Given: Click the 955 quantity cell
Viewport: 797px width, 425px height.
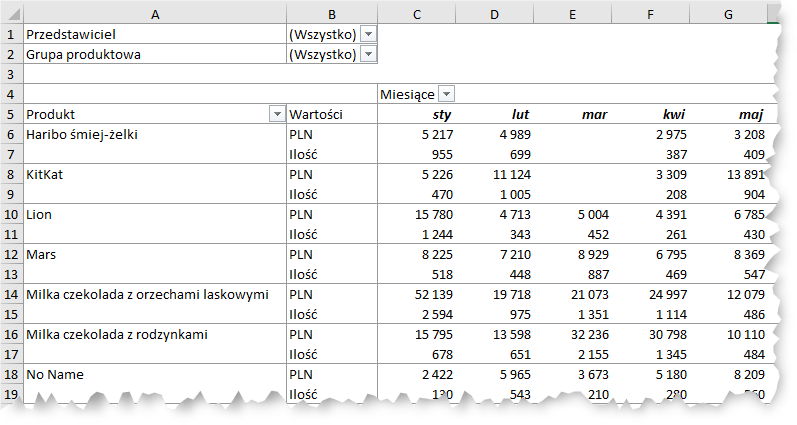Looking at the screenshot, I should [417, 154].
